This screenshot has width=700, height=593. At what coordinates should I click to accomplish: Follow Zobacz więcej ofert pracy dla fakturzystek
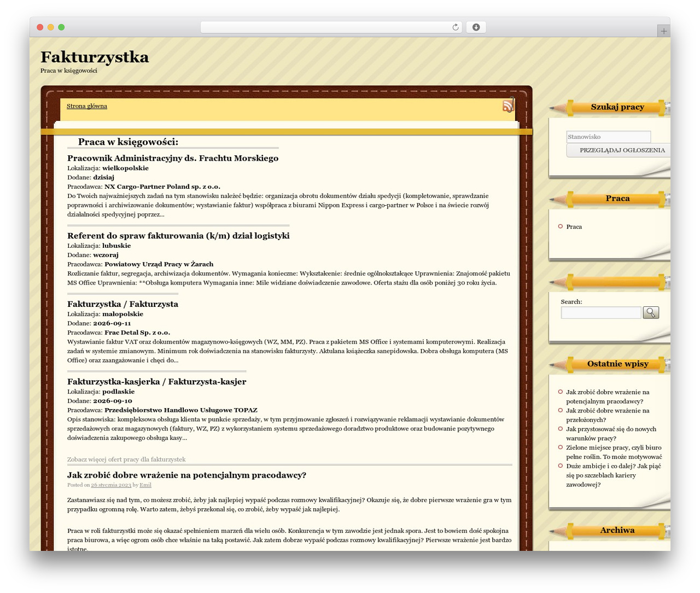pos(126,460)
